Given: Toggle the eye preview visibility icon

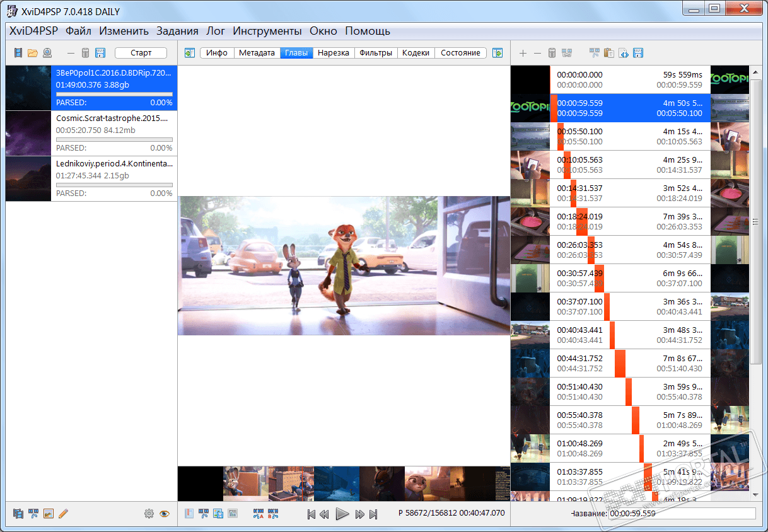Looking at the screenshot, I should pyautogui.click(x=165, y=514).
